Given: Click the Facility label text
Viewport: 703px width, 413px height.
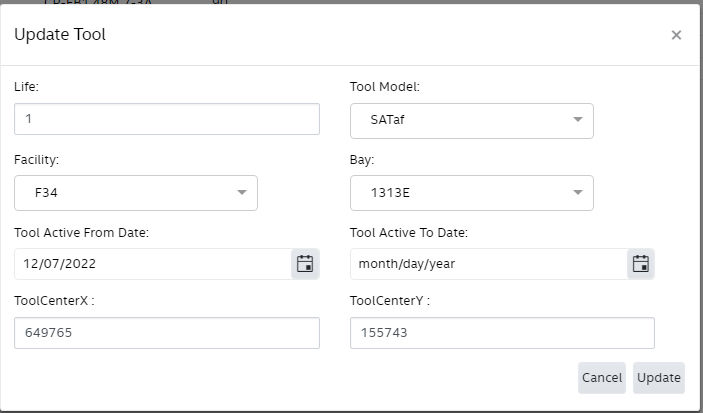Looking at the screenshot, I should [x=36, y=159].
